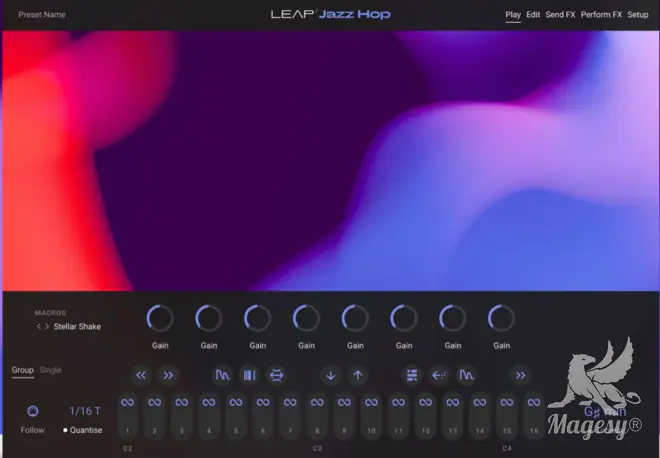Toggle loop icon on pad 15
Viewport: 660px width, 458px height.
pyautogui.click(x=507, y=402)
